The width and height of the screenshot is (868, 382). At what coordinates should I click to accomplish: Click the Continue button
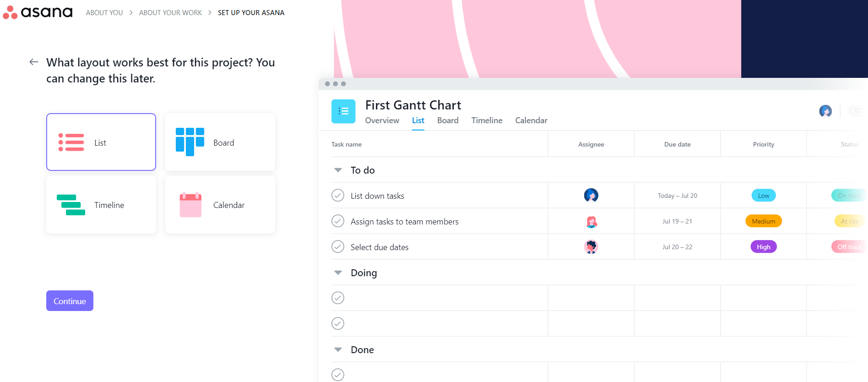pos(70,301)
